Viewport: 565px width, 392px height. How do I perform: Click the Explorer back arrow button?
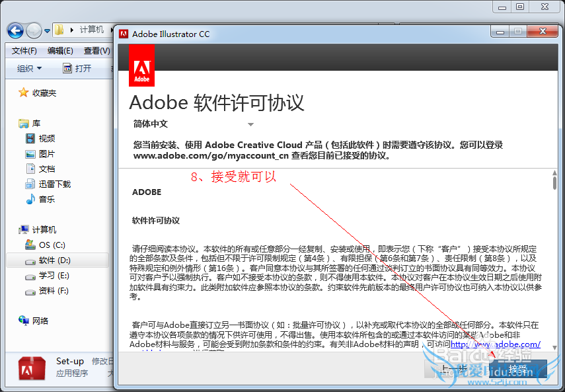16,30
